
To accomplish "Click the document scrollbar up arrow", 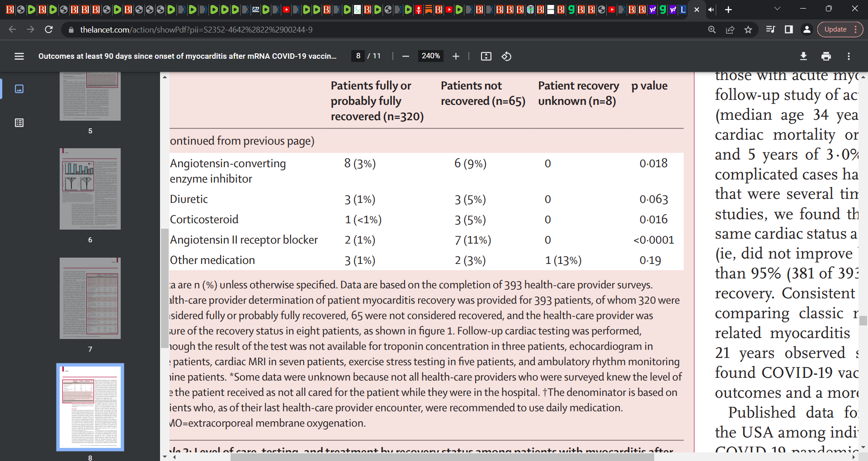I will point(863,77).
